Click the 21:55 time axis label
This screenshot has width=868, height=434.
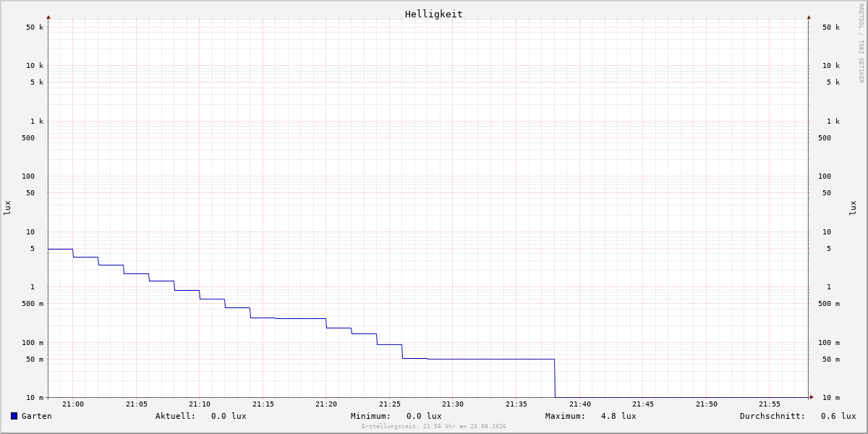770,404
